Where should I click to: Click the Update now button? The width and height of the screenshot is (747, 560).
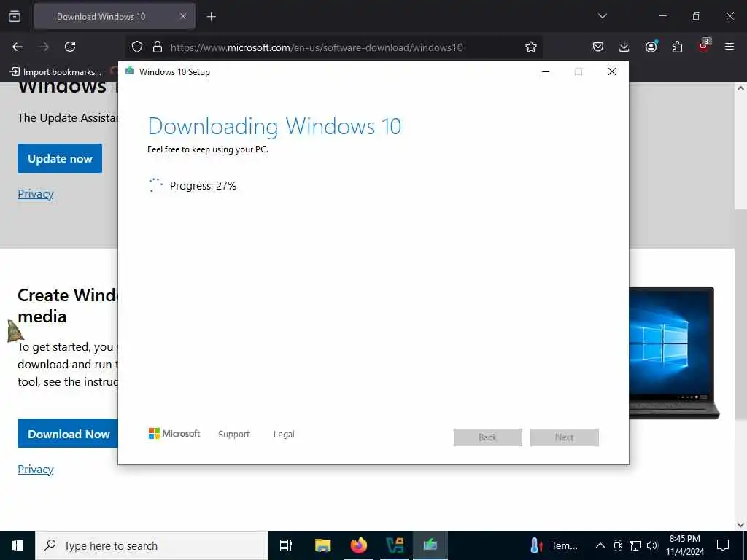60,158
